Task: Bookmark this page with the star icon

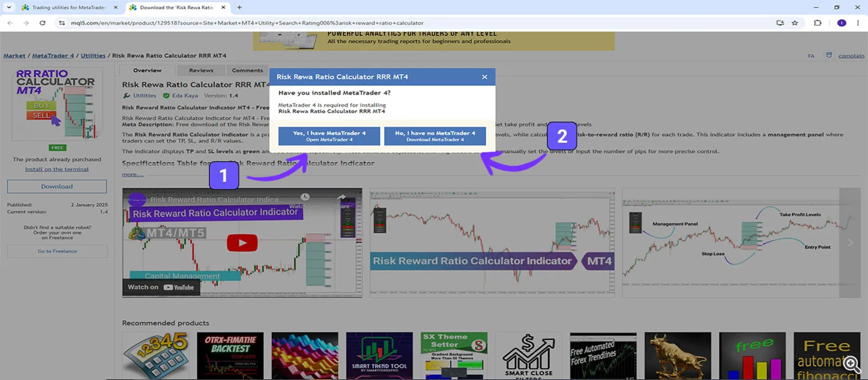Action: click(795, 23)
